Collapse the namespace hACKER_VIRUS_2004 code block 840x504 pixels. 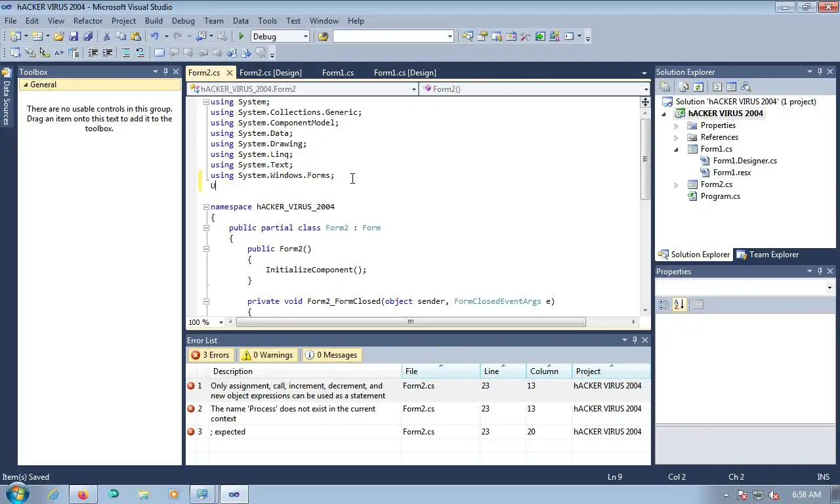pyautogui.click(x=206, y=207)
